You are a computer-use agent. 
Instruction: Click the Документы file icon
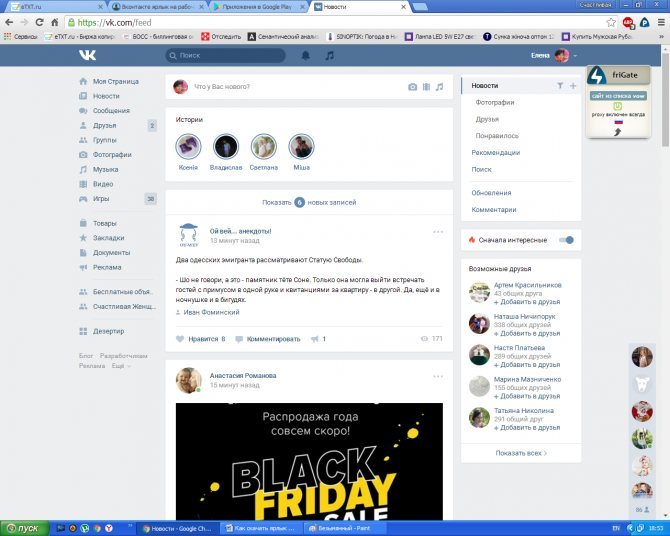coord(83,253)
